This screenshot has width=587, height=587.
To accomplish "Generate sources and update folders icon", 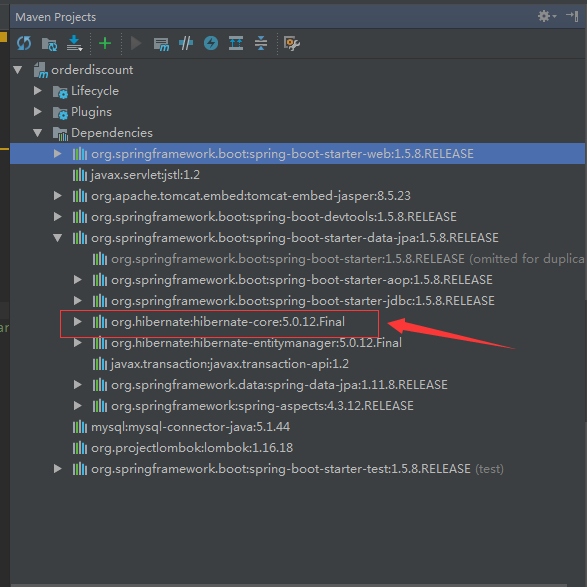I will tap(49, 44).
